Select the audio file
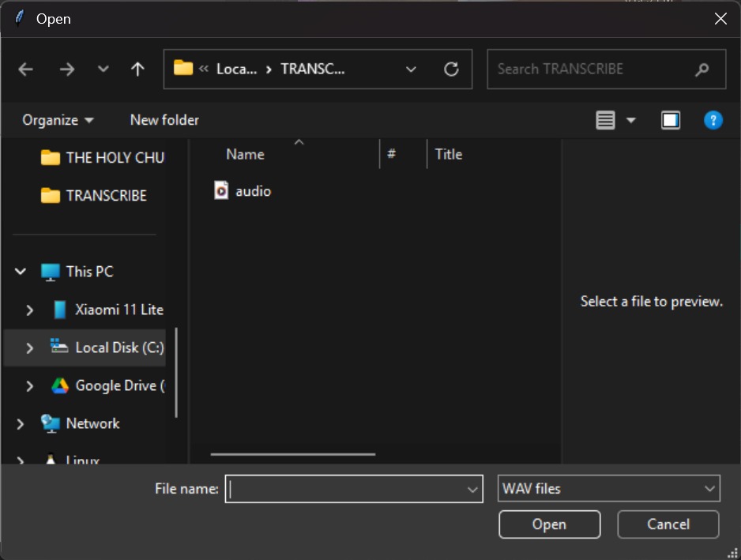This screenshot has height=560, width=741. (252, 191)
